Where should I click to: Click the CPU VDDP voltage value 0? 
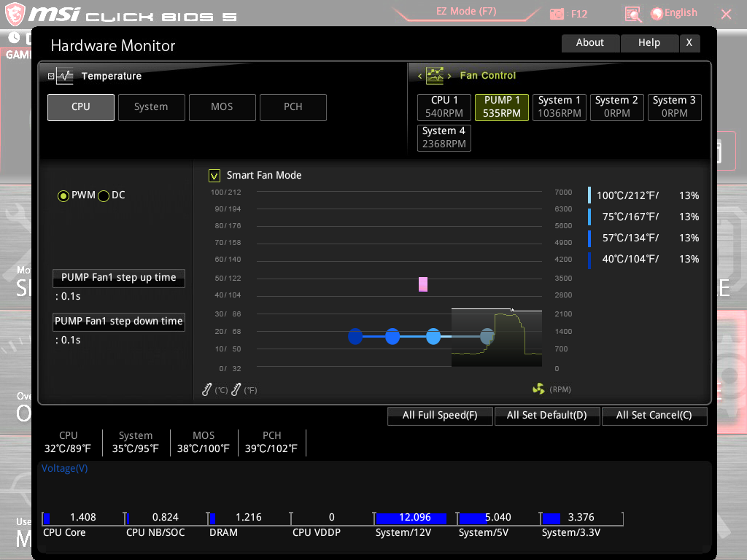pyautogui.click(x=332, y=518)
